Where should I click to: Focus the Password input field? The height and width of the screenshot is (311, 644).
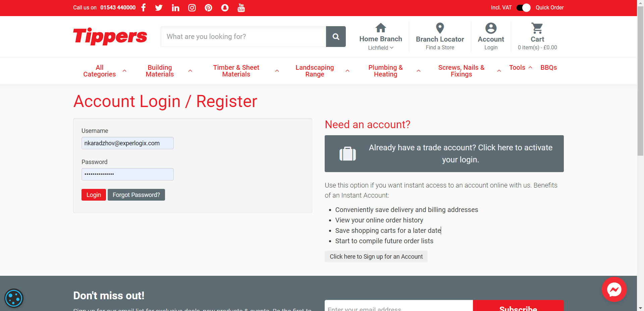coord(127,174)
